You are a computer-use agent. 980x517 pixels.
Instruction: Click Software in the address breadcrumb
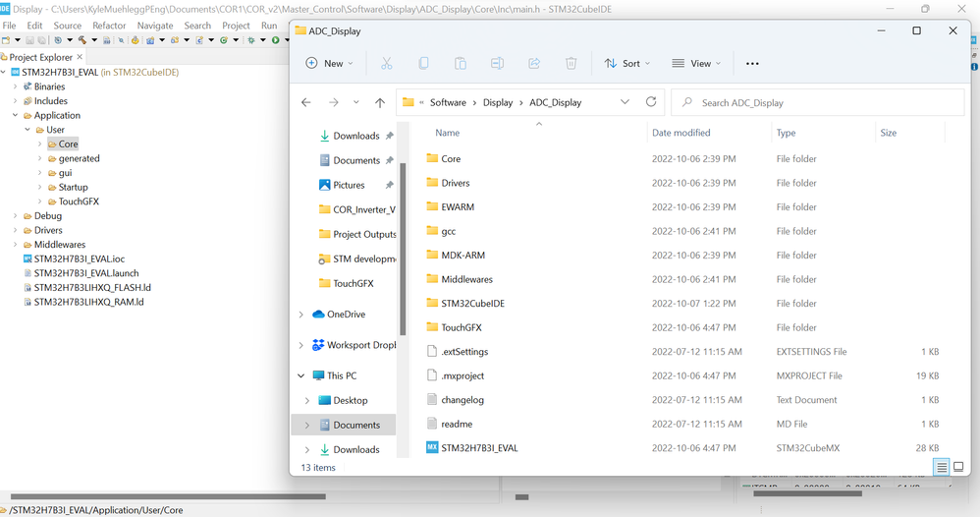[x=448, y=102]
